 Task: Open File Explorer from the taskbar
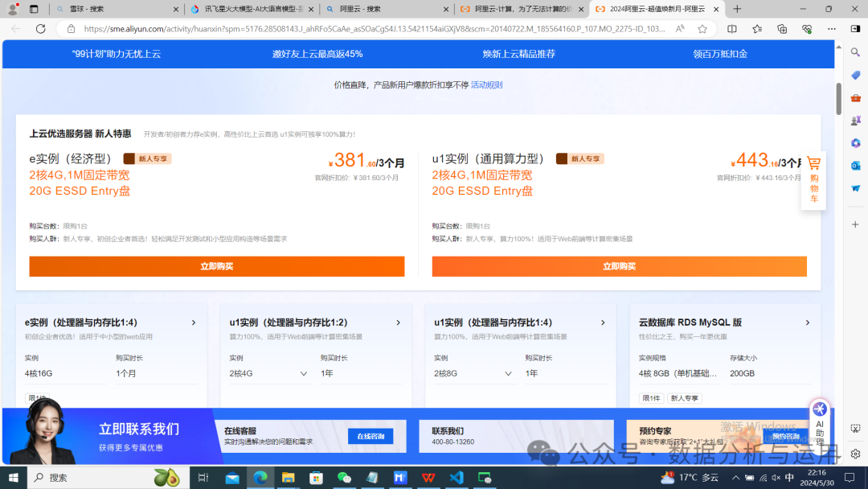pyautogui.click(x=288, y=478)
